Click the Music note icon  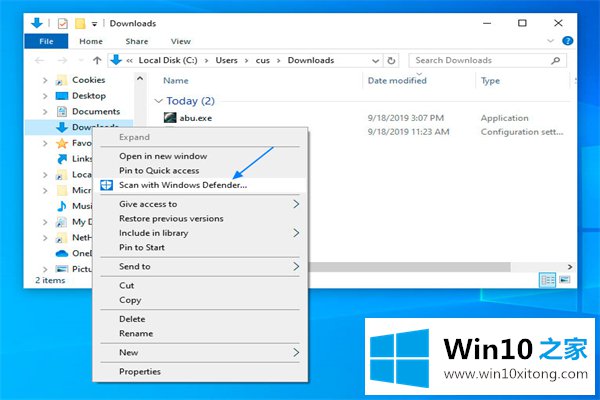[x=62, y=206]
